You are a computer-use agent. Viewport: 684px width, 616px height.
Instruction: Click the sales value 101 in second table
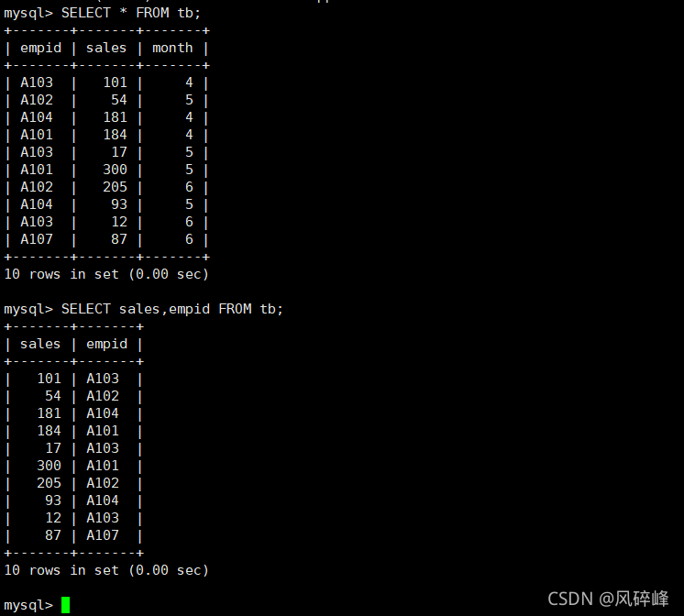(x=49, y=379)
